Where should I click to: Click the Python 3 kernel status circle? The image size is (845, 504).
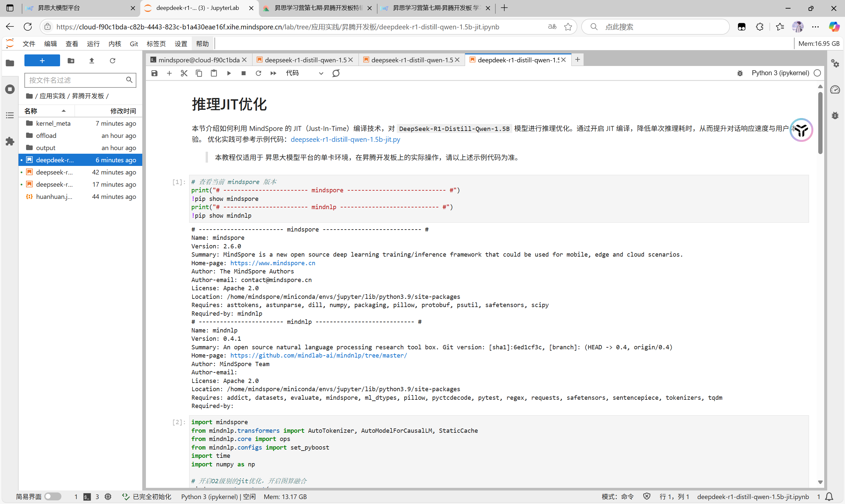818,73
